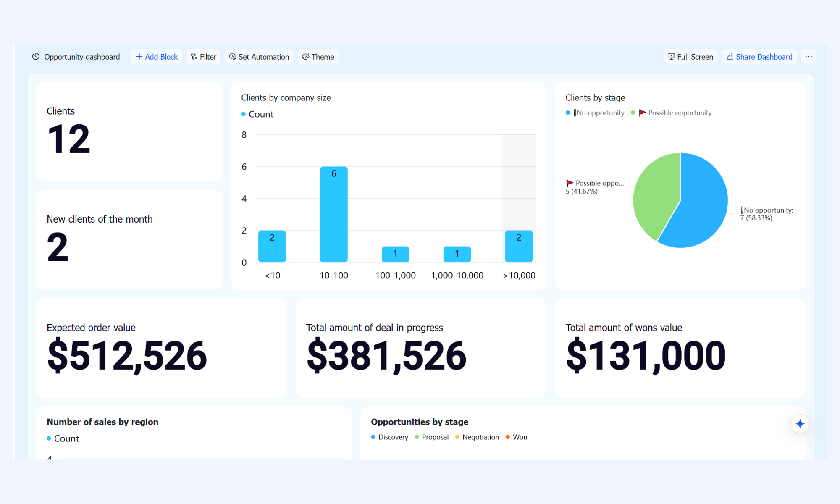Switch to Full Screen mode
The image size is (840, 504).
(x=690, y=57)
